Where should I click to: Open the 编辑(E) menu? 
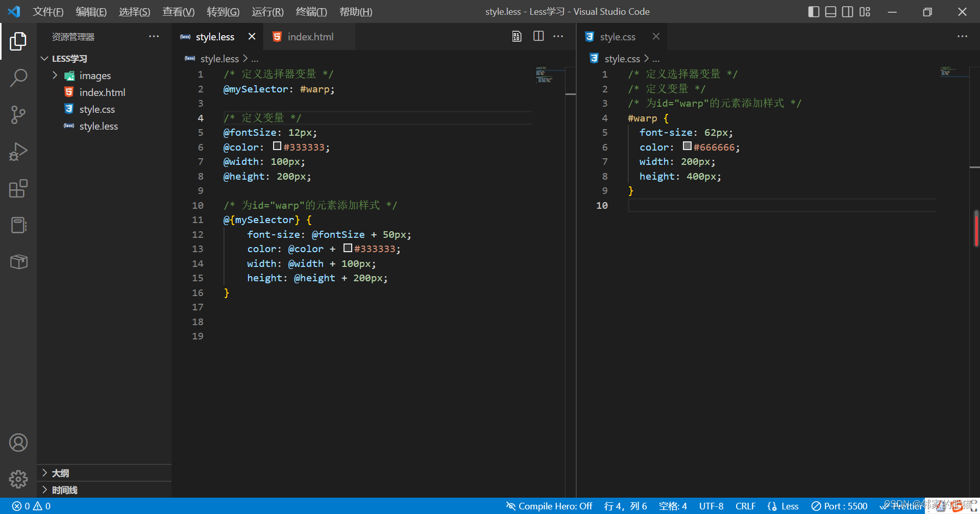pos(91,11)
